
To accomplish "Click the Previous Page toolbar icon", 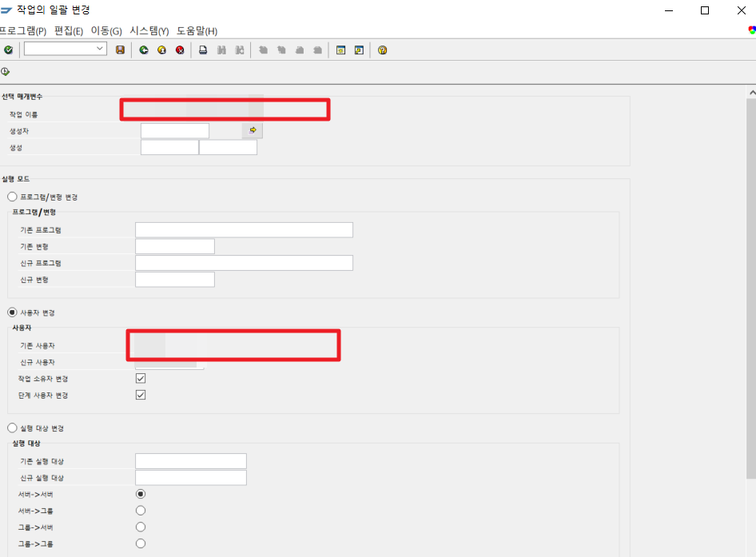I will 281,50.
